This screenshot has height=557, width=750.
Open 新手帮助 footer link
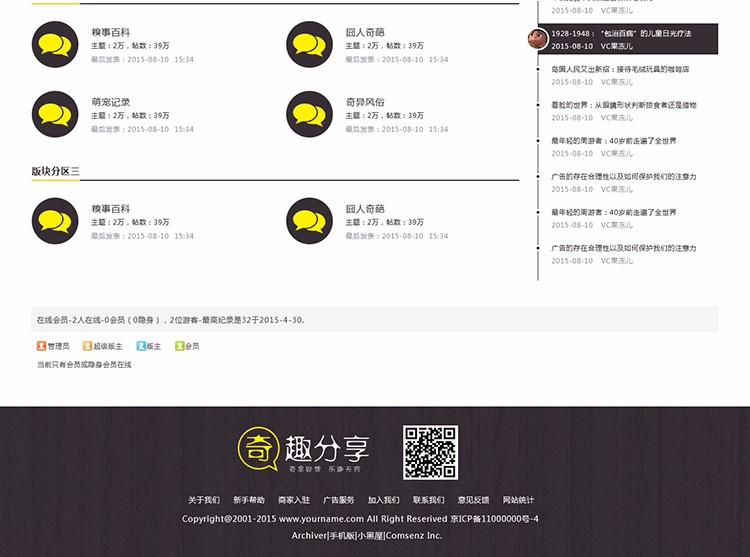pyautogui.click(x=249, y=500)
